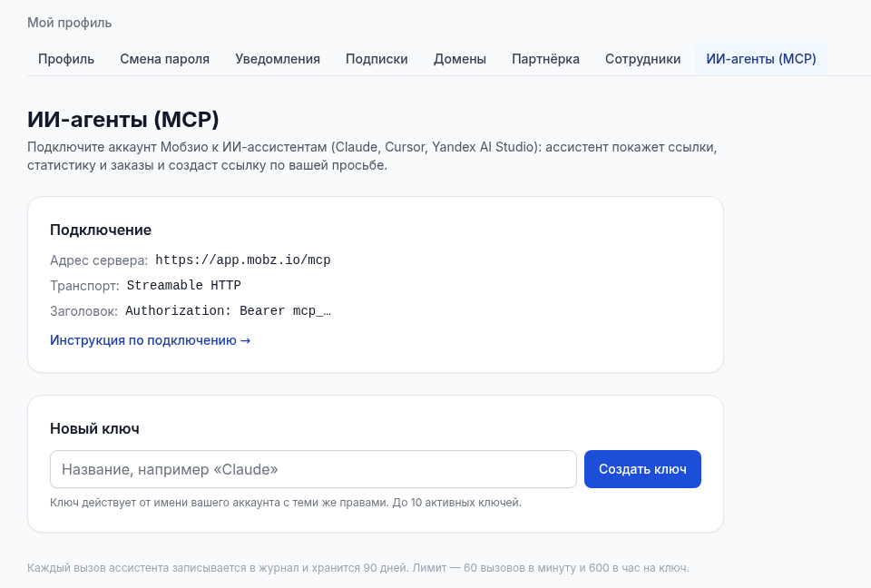The width and height of the screenshot is (871, 588).
Task: Click the Заголовок label
Action: click(83, 311)
